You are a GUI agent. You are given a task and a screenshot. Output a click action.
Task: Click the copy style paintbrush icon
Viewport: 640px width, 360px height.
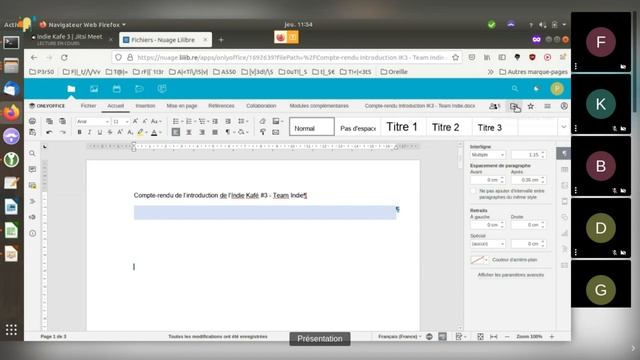tap(262, 132)
